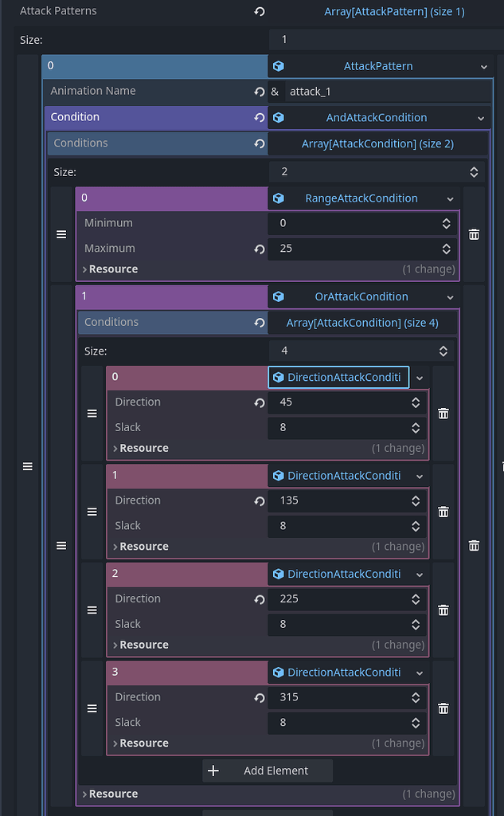Delete the OrAttackCondition element
Viewport: 504px width, 816px height.
coord(474,545)
